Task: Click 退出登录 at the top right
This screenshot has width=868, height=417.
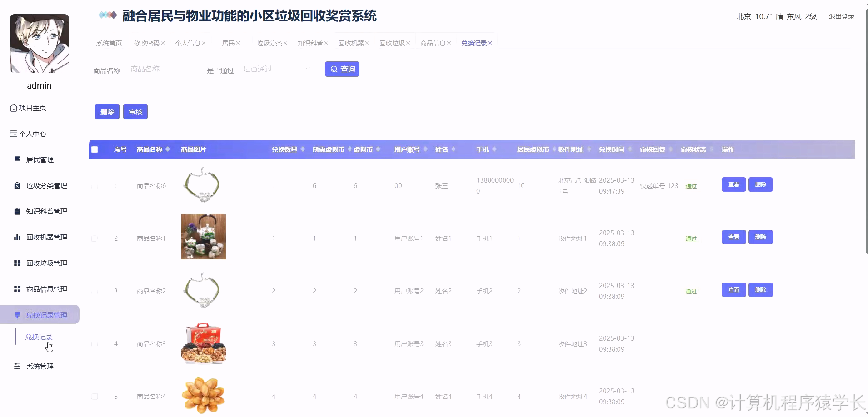Action: pyautogui.click(x=841, y=16)
